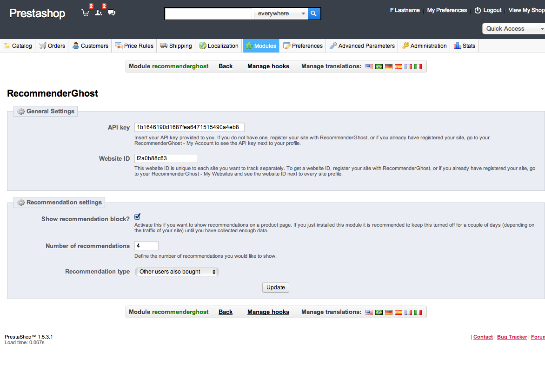Screen dimensions: 545x392
Task: Click the View My Shop link
Action: tap(526, 10)
